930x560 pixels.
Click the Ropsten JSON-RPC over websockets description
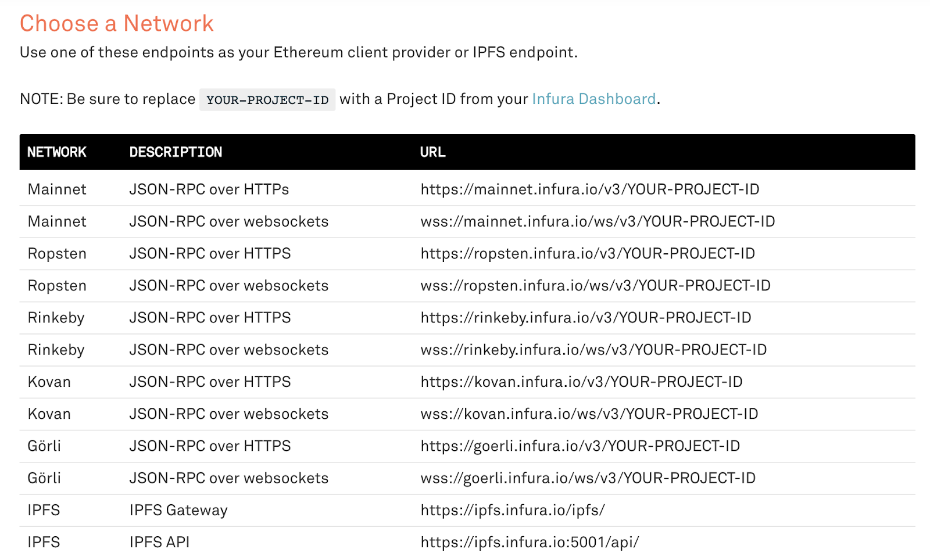click(229, 285)
